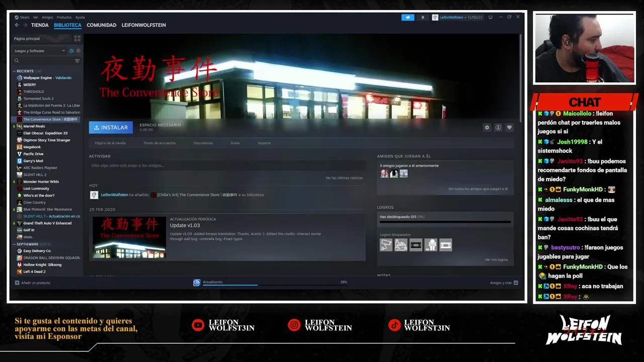Click the truck achievement icon
The image size is (644, 362).
point(401,245)
